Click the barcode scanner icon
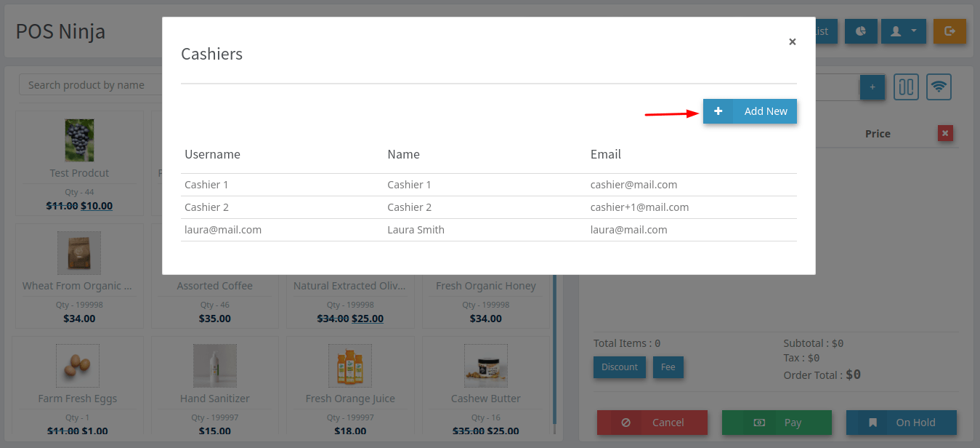This screenshot has width=980, height=448. tap(906, 87)
